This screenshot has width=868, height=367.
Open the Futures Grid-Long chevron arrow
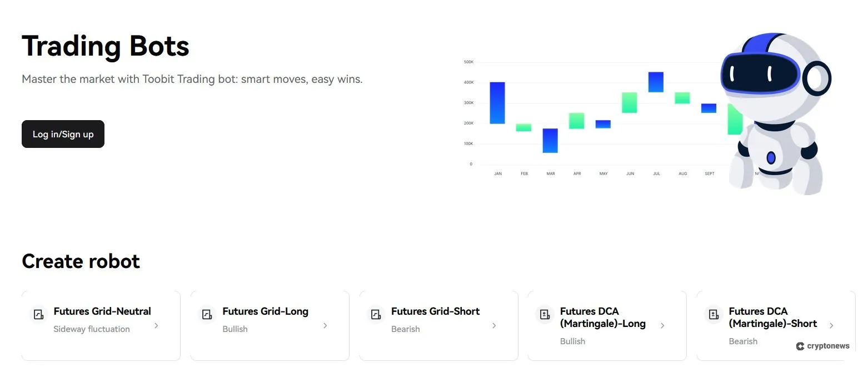coord(325,325)
